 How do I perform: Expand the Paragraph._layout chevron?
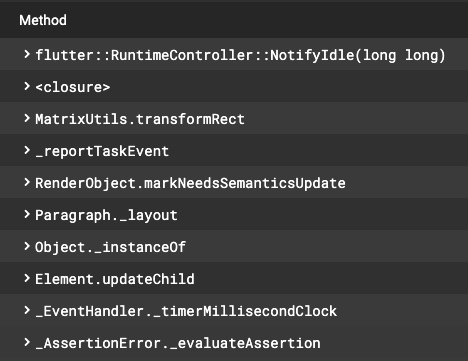point(27,214)
